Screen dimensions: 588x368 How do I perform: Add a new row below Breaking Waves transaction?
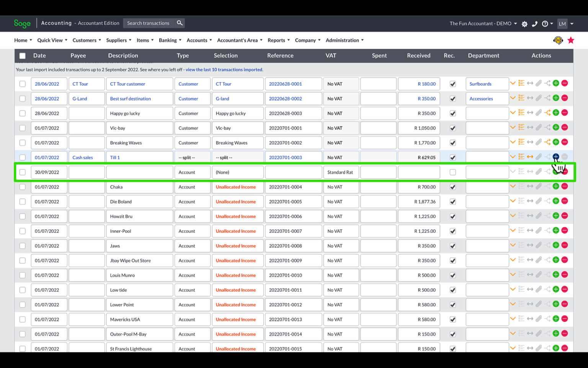click(x=556, y=142)
